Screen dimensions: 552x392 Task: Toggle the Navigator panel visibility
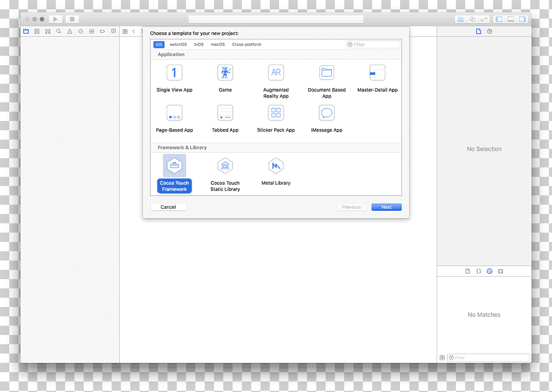(499, 19)
